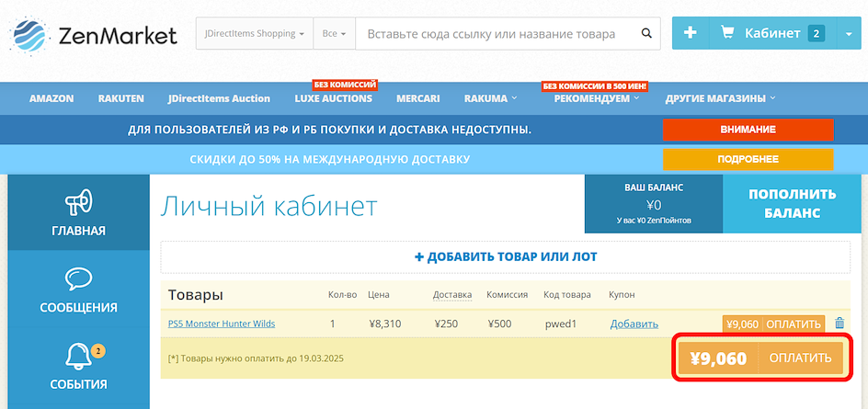The height and width of the screenshot is (409, 868).
Task: Click the orange ПОДРОБНЕЕ button
Action: tap(748, 159)
